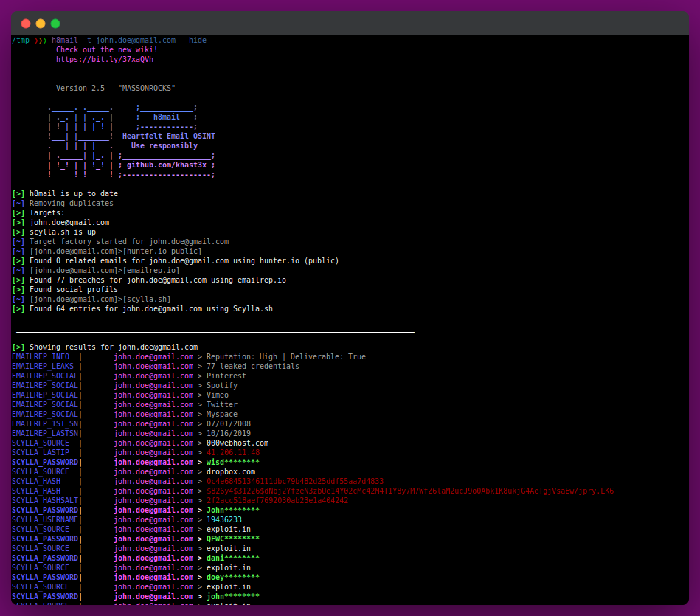The height and width of the screenshot is (616, 700).
Task: Click 'Heartfelt Email OSINT' banner text
Action: pyautogui.click(x=169, y=136)
